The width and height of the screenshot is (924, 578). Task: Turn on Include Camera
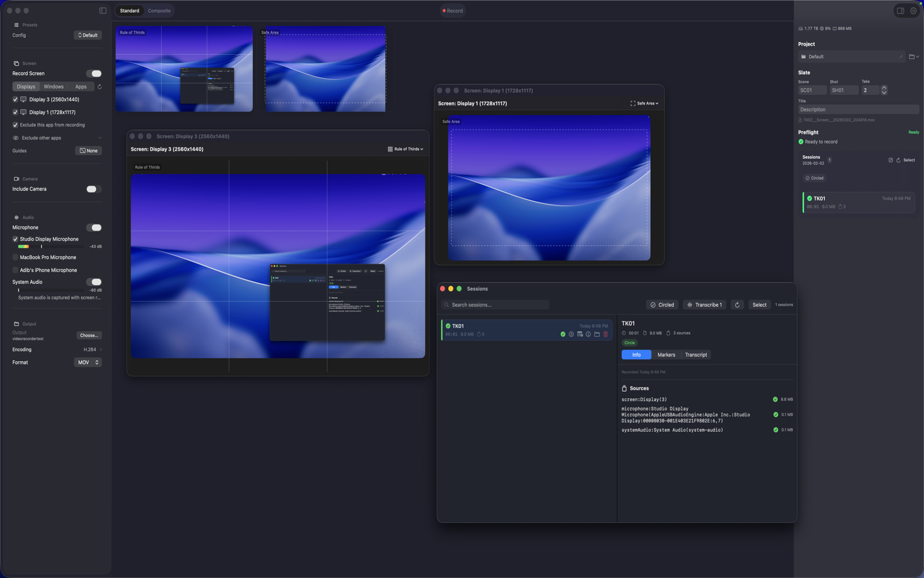point(95,189)
